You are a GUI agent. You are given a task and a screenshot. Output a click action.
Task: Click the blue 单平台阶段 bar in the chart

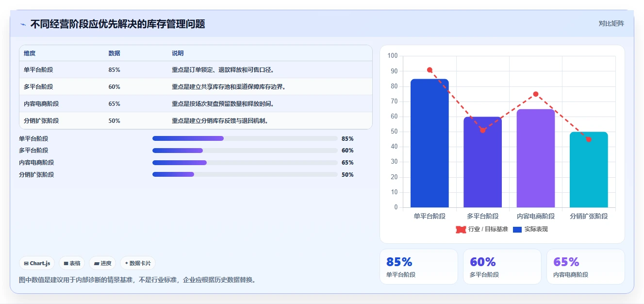tap(429, 143)
